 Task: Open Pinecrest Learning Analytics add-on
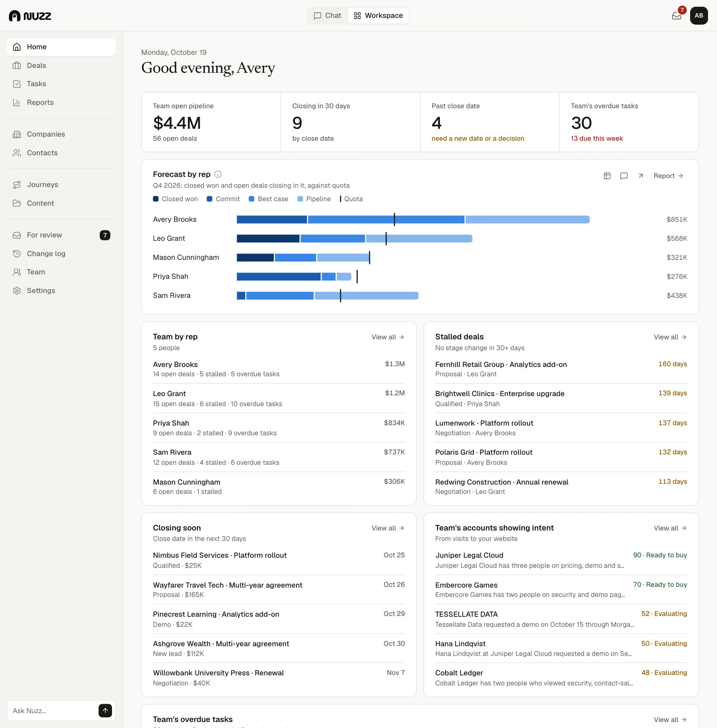coord(279,619)
